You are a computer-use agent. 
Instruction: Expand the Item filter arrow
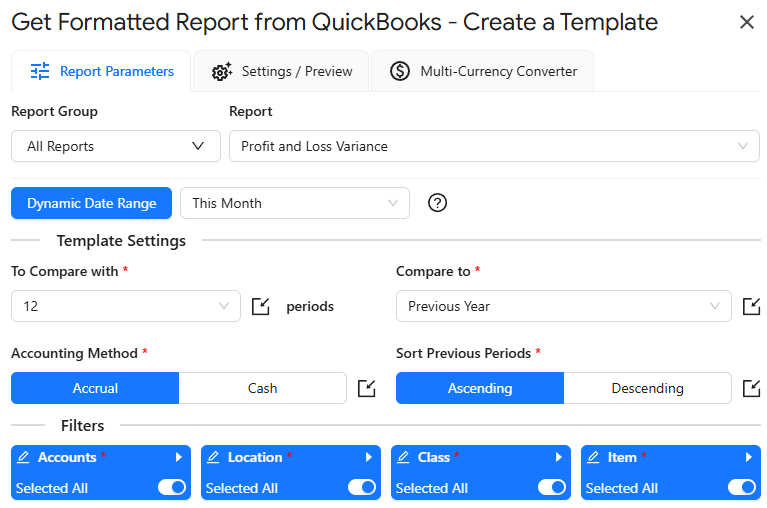748,457
